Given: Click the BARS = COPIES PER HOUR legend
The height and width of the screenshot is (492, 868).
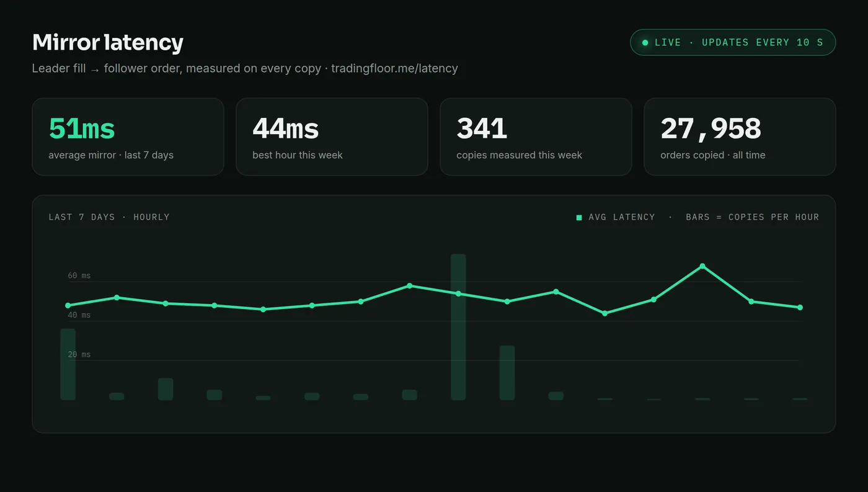Looking at the screenshot, I should pos(752,217).
